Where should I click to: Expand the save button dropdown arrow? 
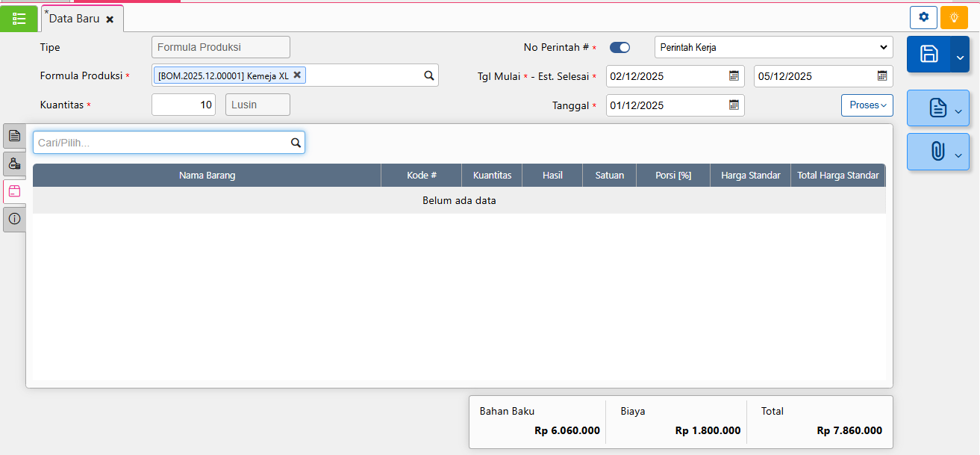[x=960, y=55]
